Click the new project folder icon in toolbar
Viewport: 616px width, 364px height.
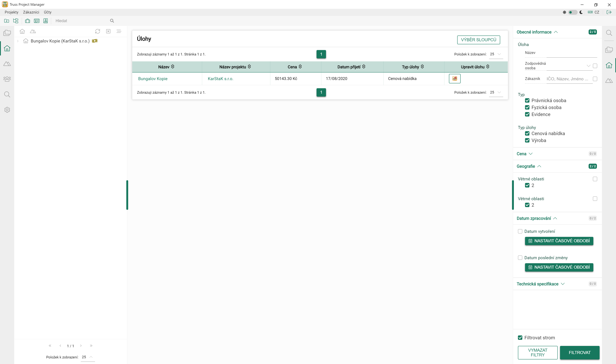(7, 21)
